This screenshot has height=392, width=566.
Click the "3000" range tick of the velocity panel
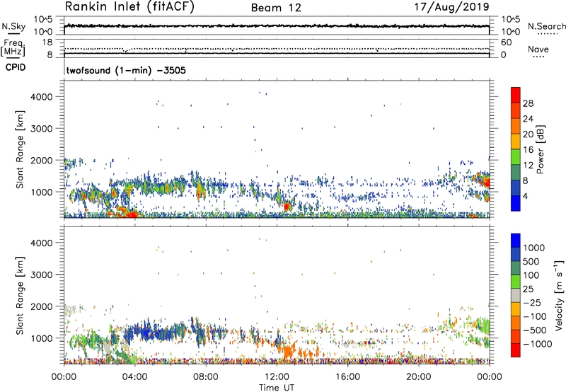click(x=42, y=275)
